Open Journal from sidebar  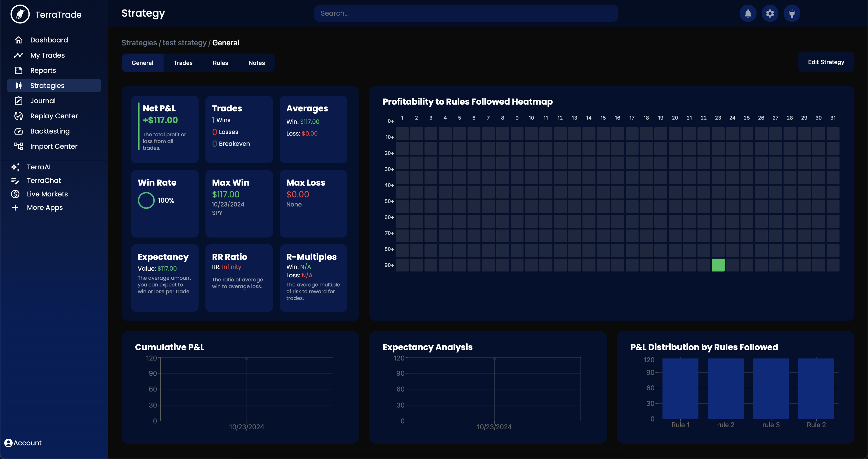[54, 101]
